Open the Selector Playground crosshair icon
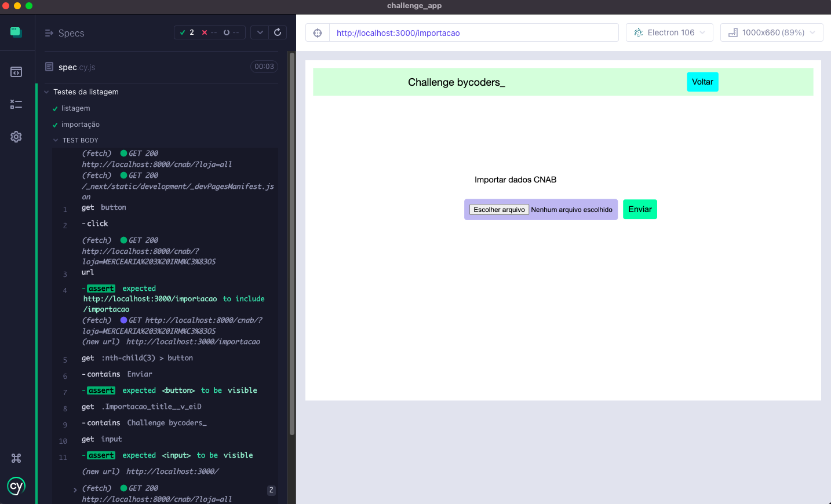This screenshot has height=504, width=831. tap(317, 32)
